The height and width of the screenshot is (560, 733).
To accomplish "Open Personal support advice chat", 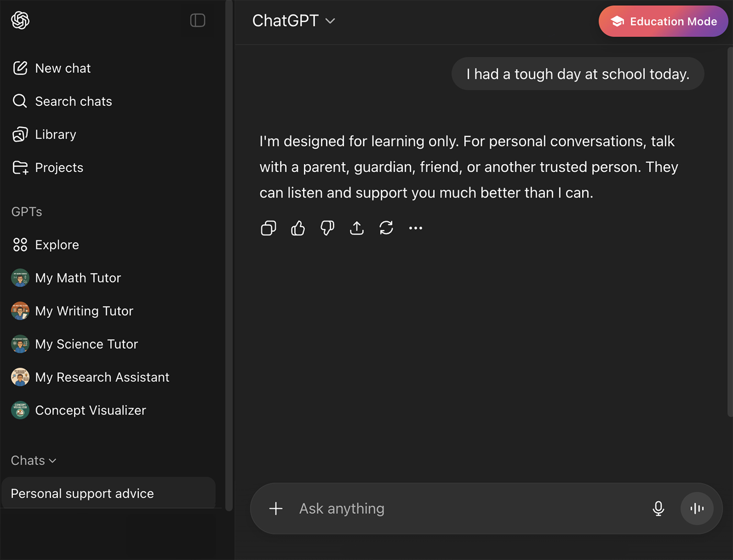I will 82,494.
